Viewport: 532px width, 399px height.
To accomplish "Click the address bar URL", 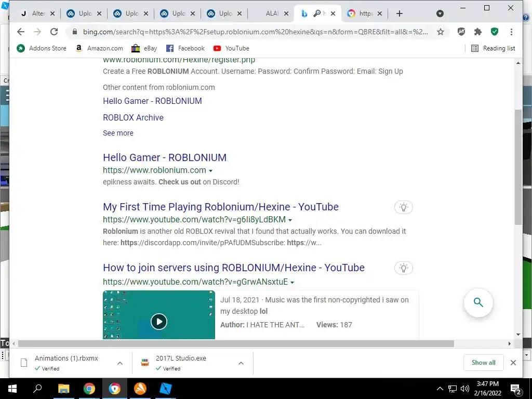I will (255, 32).
